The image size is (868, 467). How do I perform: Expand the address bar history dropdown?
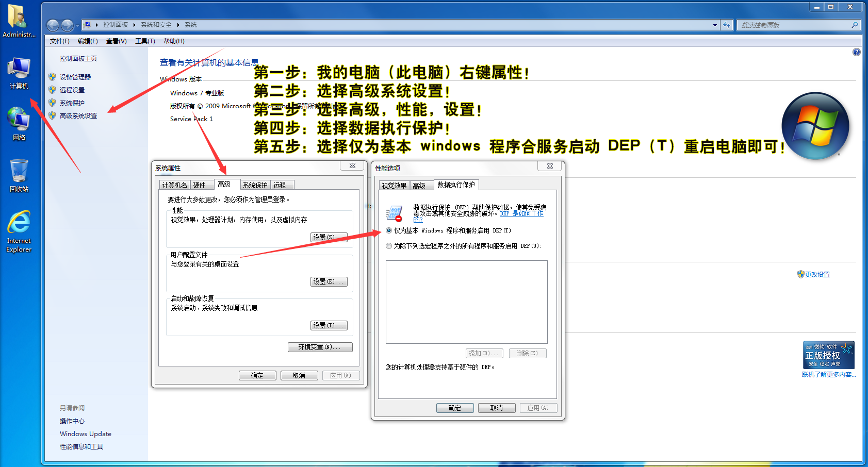pos(715,25)
